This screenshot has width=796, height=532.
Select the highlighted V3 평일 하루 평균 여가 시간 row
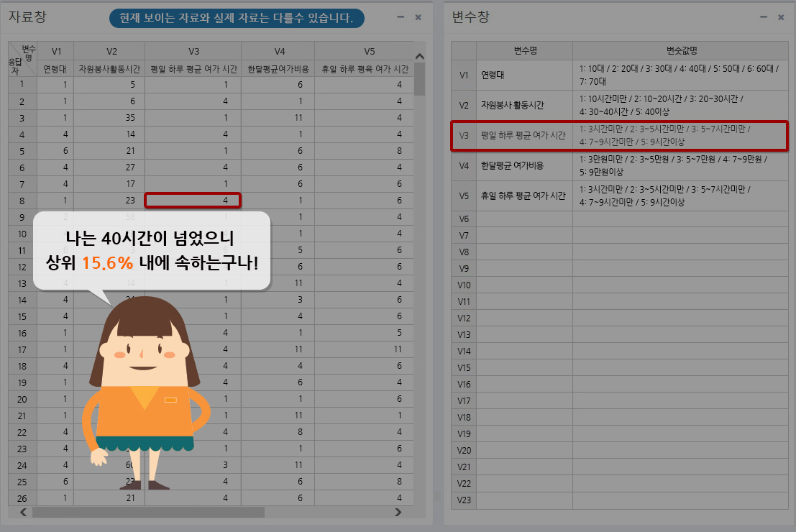[x=620, y=136]
